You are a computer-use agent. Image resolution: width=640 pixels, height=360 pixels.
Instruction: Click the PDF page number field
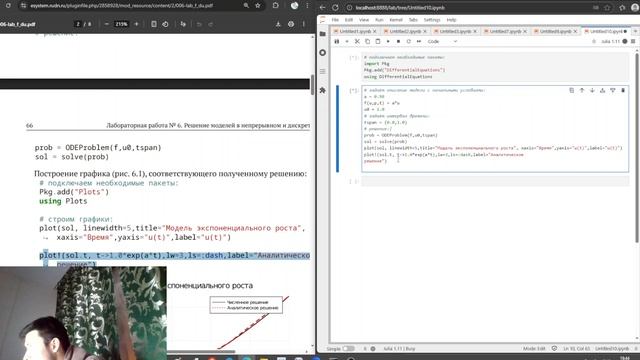click(78, 24)
